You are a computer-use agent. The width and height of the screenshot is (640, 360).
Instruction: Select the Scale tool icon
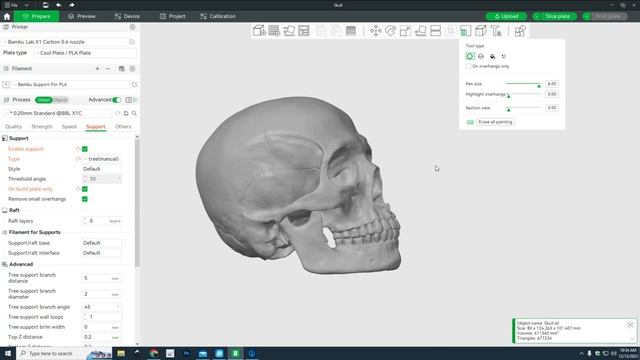pyautogui.click(x=405, y=31)
